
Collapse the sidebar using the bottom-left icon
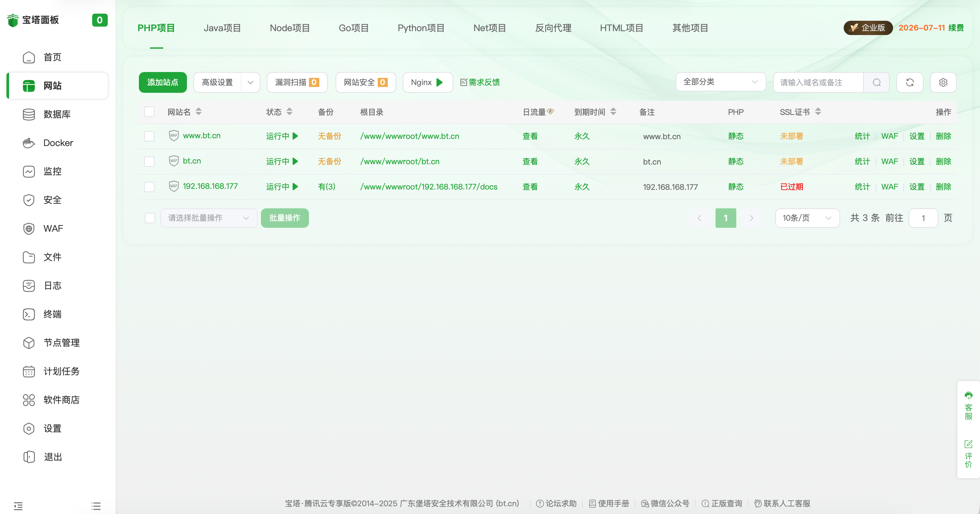pyautogui.click(x=18, y=506)
